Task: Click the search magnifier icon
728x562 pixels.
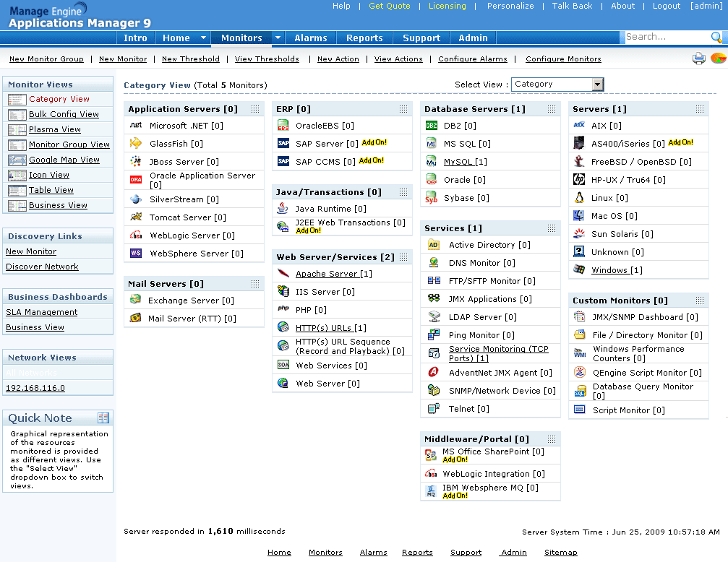Action: click(716, 37)
